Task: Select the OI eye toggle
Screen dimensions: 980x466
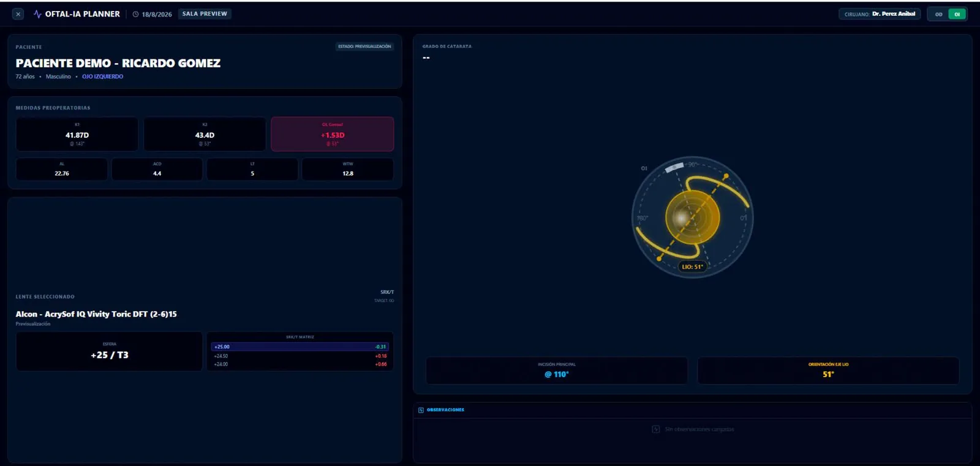Action: click(x=957, y=14)
